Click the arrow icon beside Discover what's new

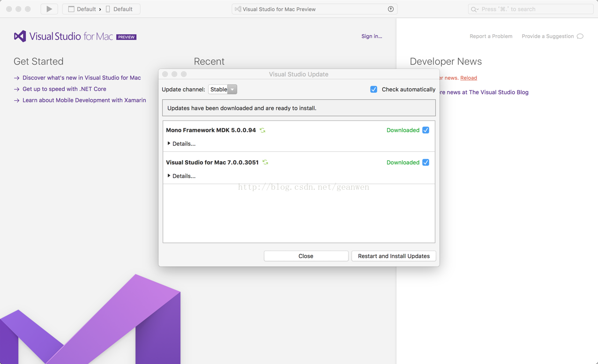coord(16,78)
